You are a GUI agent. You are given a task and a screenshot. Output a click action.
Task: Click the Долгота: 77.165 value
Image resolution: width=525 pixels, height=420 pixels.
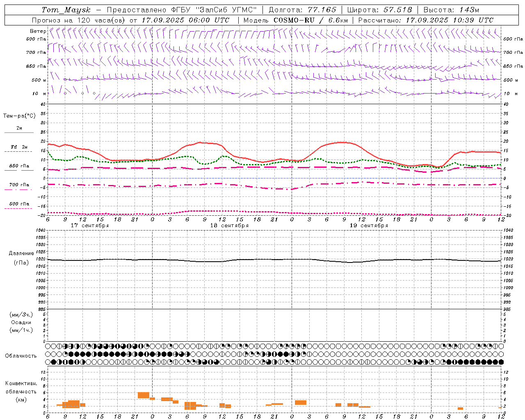coord(302,10)
